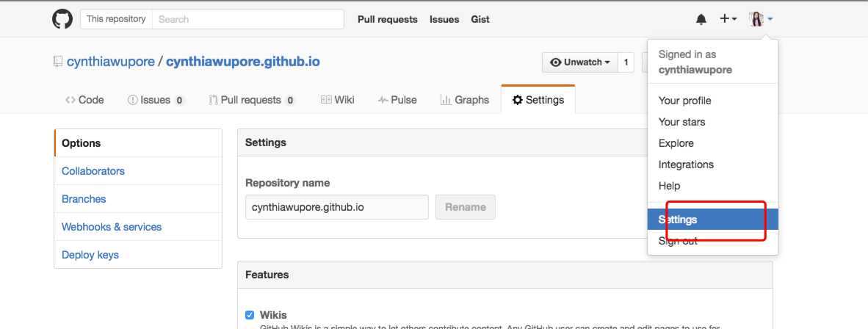Screen dimensions: 868x329
Task: Open Webhooks & services in sidebar
Action: (138, 227)
